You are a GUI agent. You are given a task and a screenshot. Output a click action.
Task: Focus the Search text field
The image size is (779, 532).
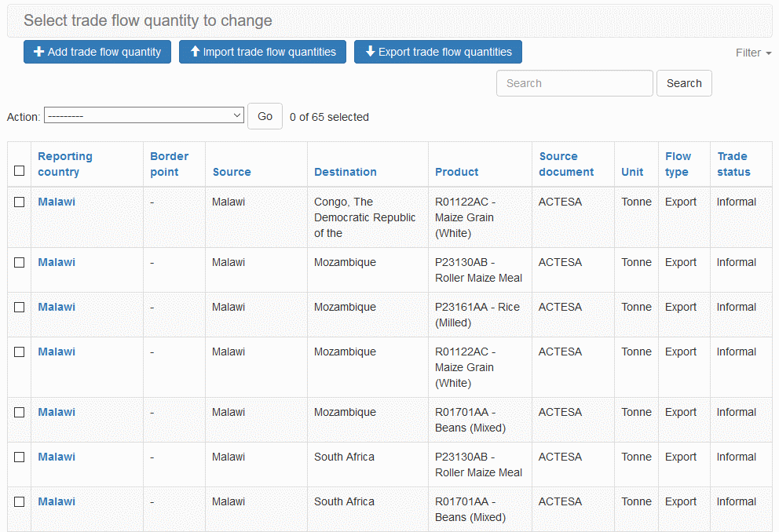574,83
